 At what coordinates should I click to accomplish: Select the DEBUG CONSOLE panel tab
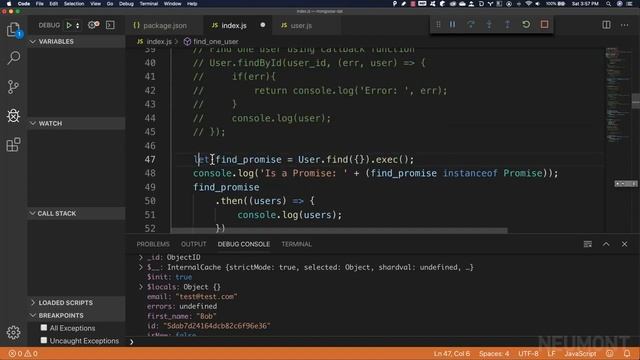244,244
